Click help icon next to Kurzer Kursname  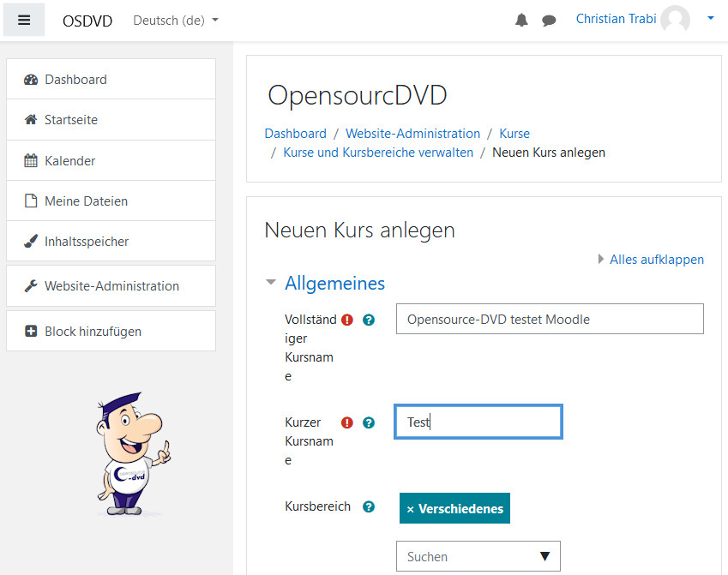(369, 422)
